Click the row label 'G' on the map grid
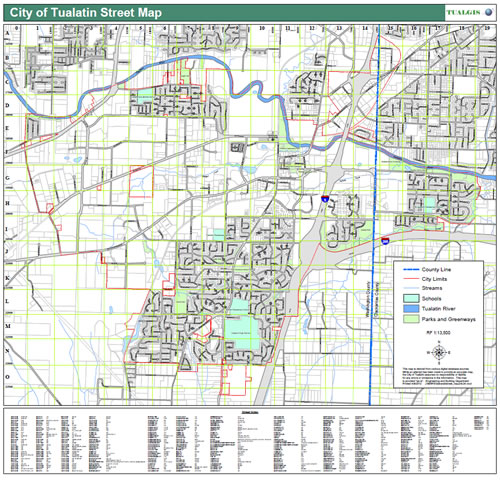The image size is (500, 480). coord(7,178)
